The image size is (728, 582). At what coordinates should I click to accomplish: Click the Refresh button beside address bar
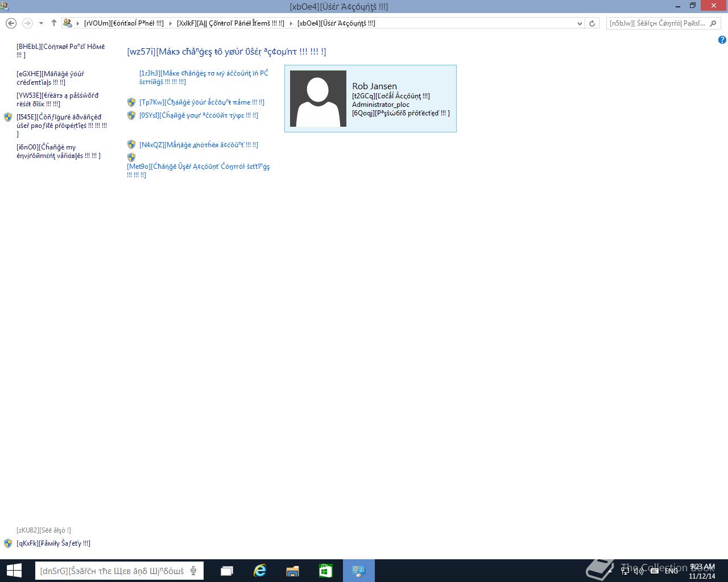coord(592,23)
